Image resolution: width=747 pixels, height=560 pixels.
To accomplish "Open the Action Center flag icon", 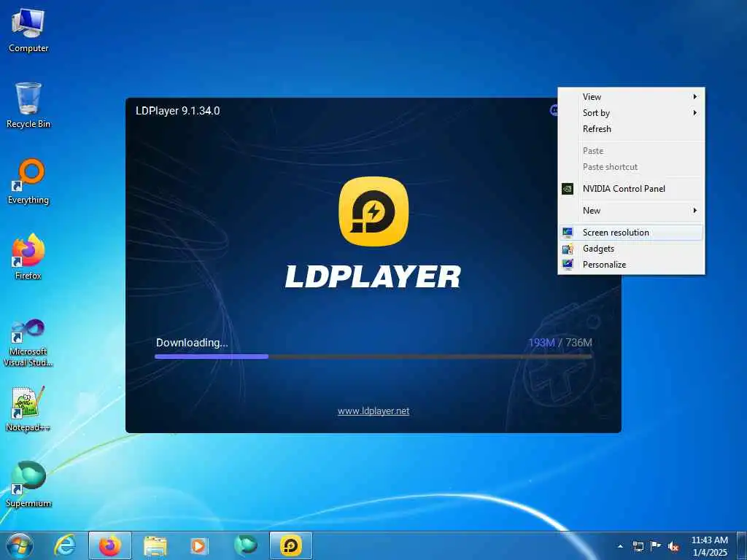I will [x=656, y=546].
